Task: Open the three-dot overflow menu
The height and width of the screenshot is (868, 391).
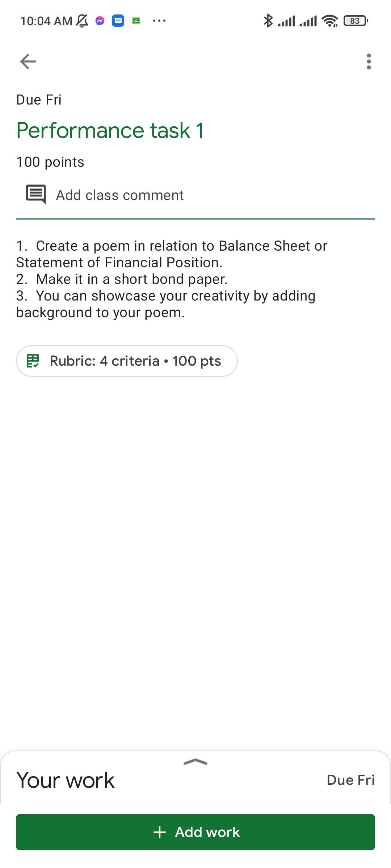Action: pos(369,61)
